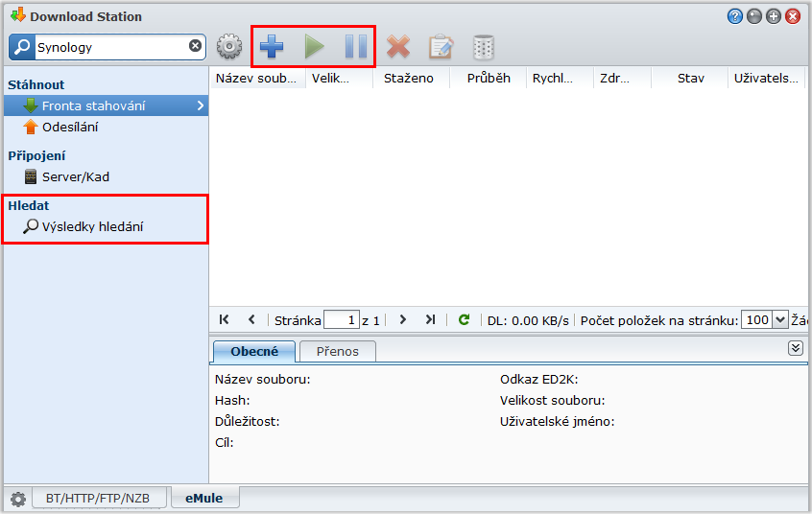Sort by the Rychlost column header
This screenshot has width=812, height=514.
560,79
